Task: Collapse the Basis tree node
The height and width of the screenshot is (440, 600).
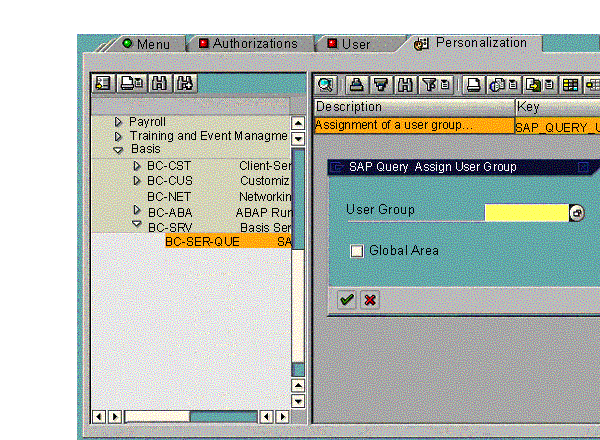Action: [x=119, y=149]
